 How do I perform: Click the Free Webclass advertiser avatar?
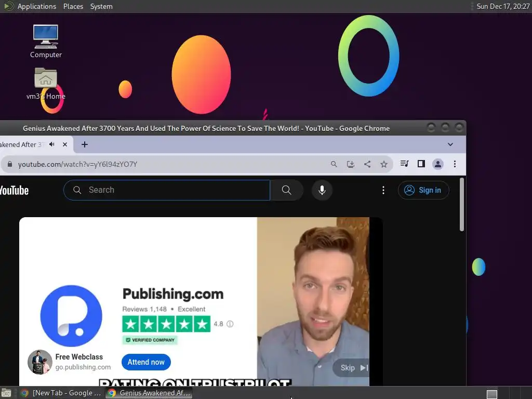[x=39, y=362]
